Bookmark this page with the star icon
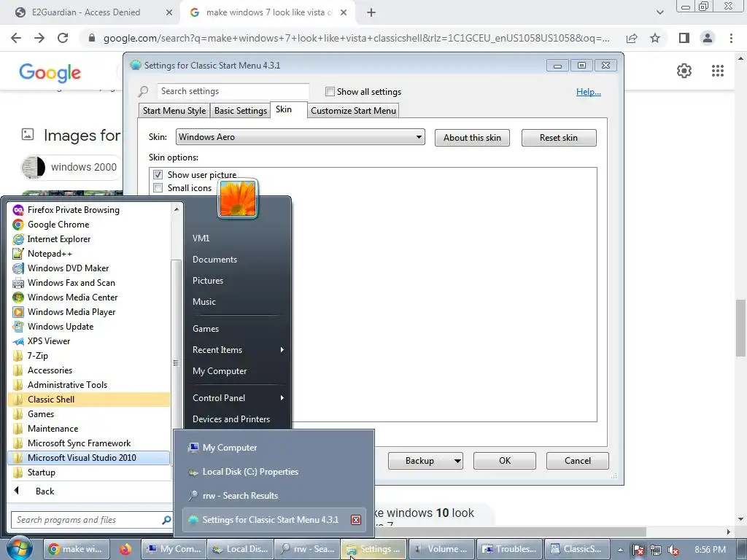 pos(655,38)
